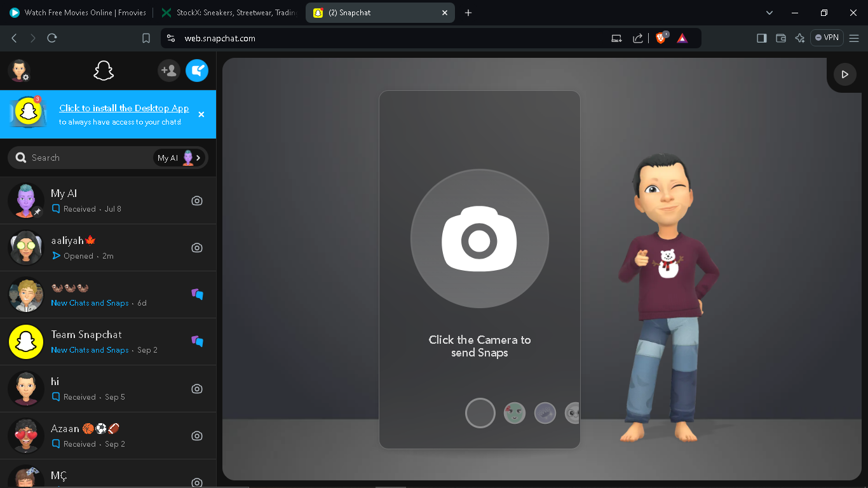Open the Spotlight play button at top right
868x488 pixels.
pos(844,74)
